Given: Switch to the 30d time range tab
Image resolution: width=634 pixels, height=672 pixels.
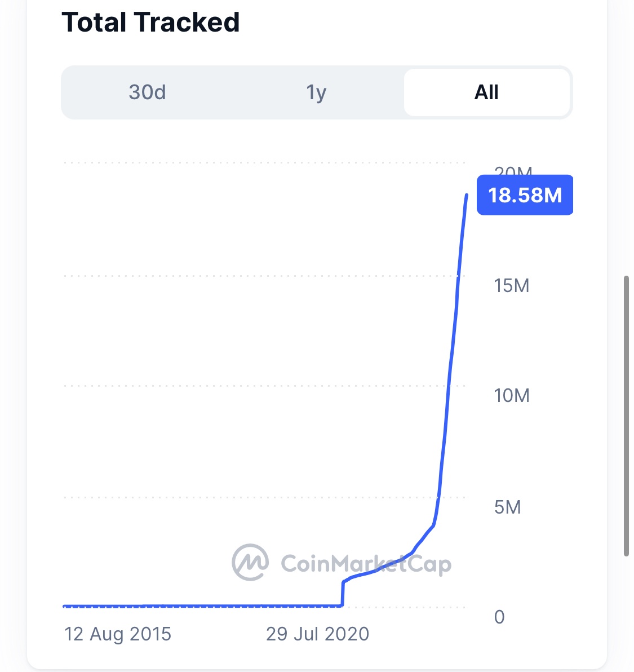Looking at the screenshot, I should [148, 92].
